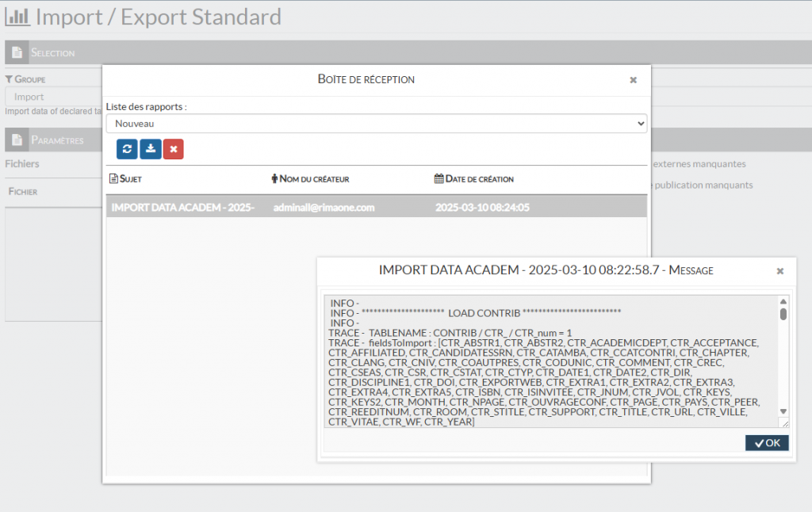Viewport: 812px width, 512px height.
Task: Click the document icon in Paramètres header
Action: (x=17, y=140)
